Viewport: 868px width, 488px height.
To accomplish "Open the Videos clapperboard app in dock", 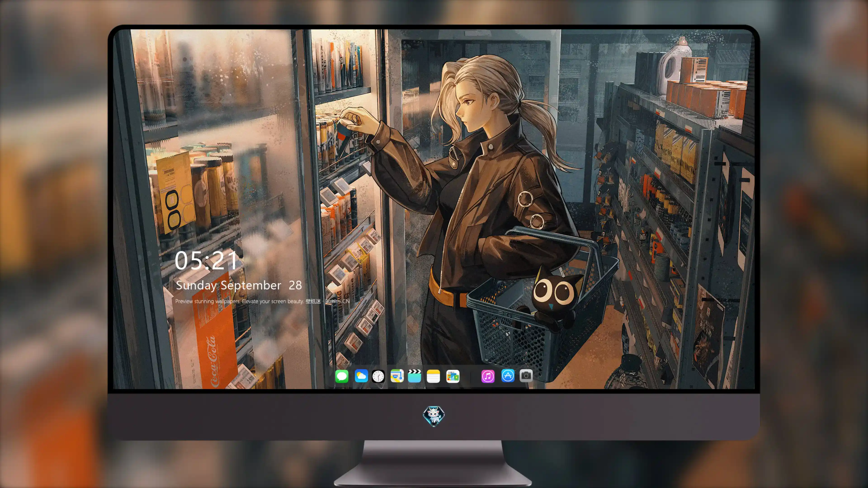I will pyautogui.click(x=415, y=376).
